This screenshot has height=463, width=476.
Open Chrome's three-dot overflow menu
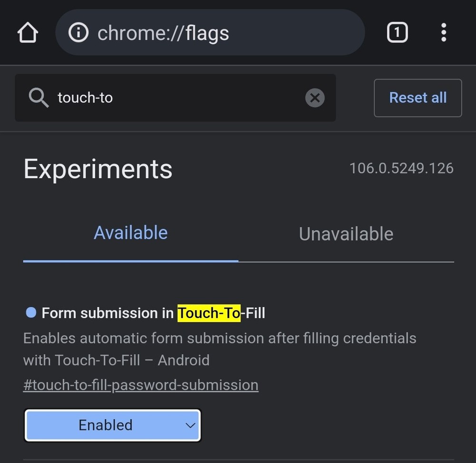click(x=444, y=33)
